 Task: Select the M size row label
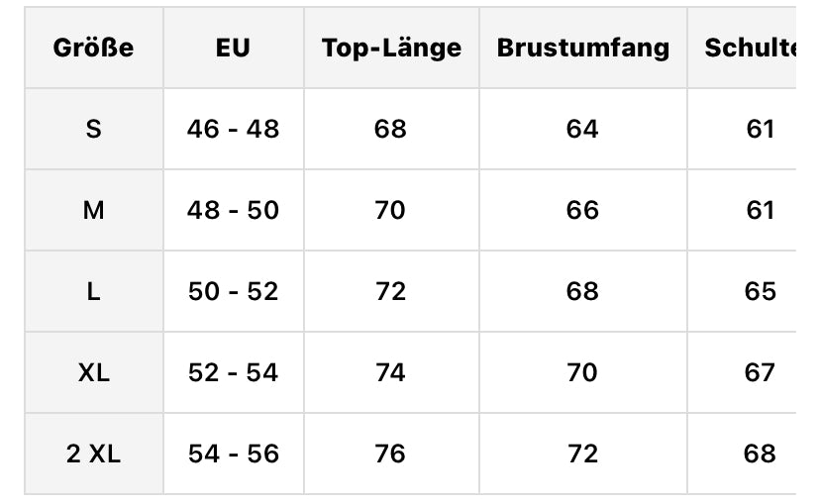click(94, 210)
